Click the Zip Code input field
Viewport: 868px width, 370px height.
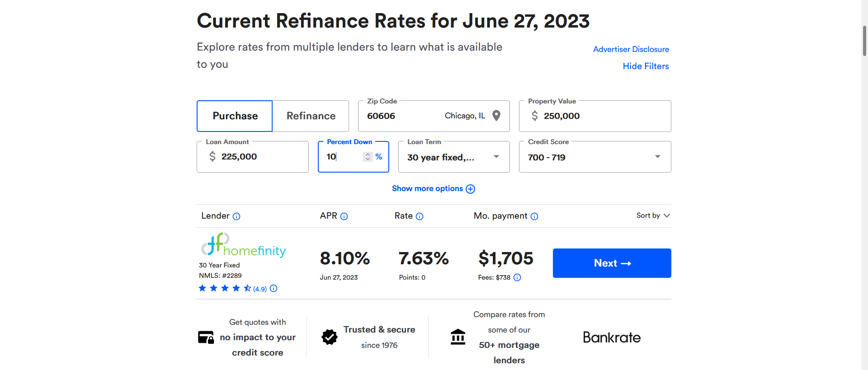[434, 116]
